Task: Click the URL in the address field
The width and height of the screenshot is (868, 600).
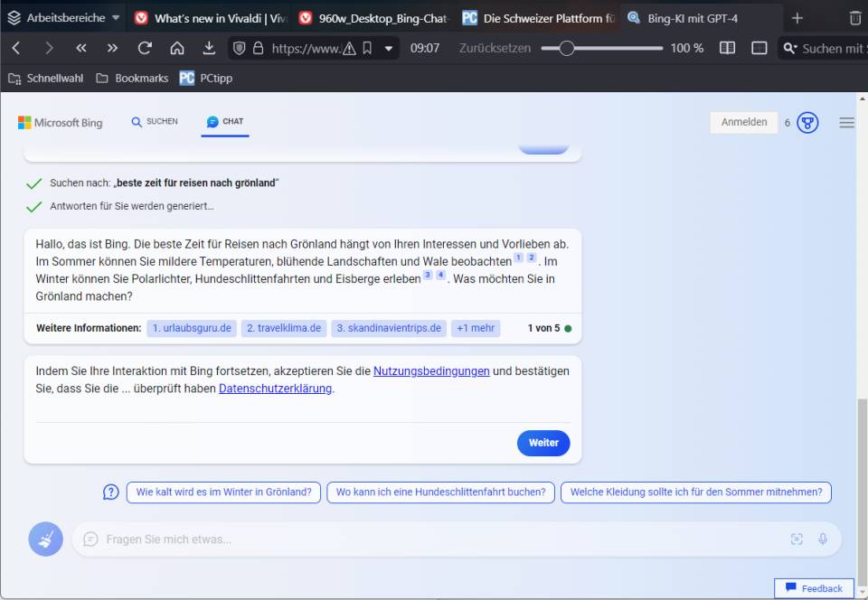Action: tap(306, 49)
